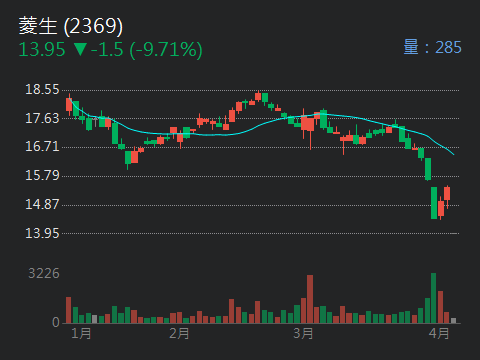This screenshot has height=360, width=480.
Task: Click the 3月 date axis label
Action: (x=303, y=333)
